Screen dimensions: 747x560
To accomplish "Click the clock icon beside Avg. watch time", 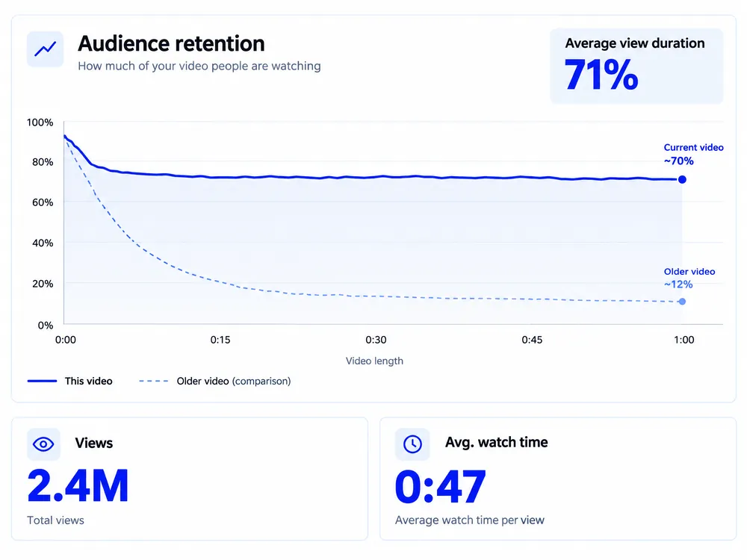I will click(x=412, y=444).
